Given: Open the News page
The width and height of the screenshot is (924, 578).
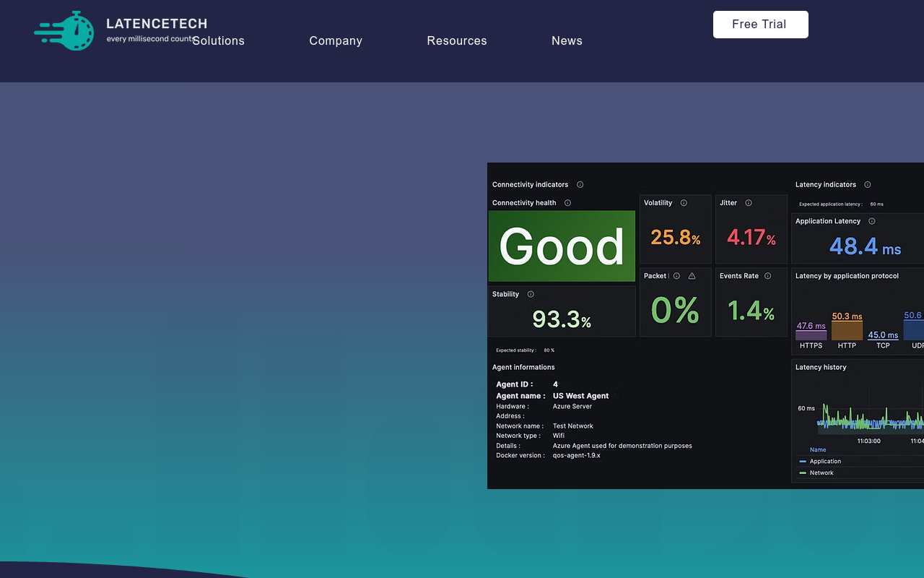Looking at the screenshot, I should click(x=567, y=40).
